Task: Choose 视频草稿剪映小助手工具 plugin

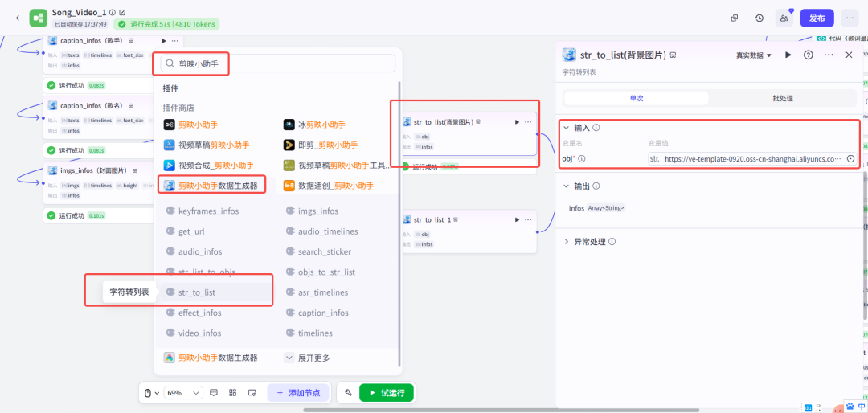Action: tap(337, 165)
